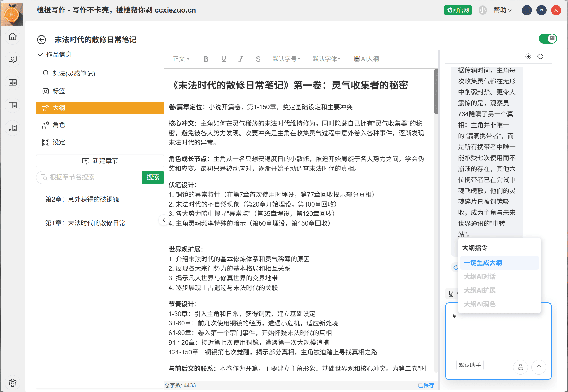Image resolution: width=568 pixels, height=392 pixels.
Task: Click the 新建章节 button
Action: [100, 161]
